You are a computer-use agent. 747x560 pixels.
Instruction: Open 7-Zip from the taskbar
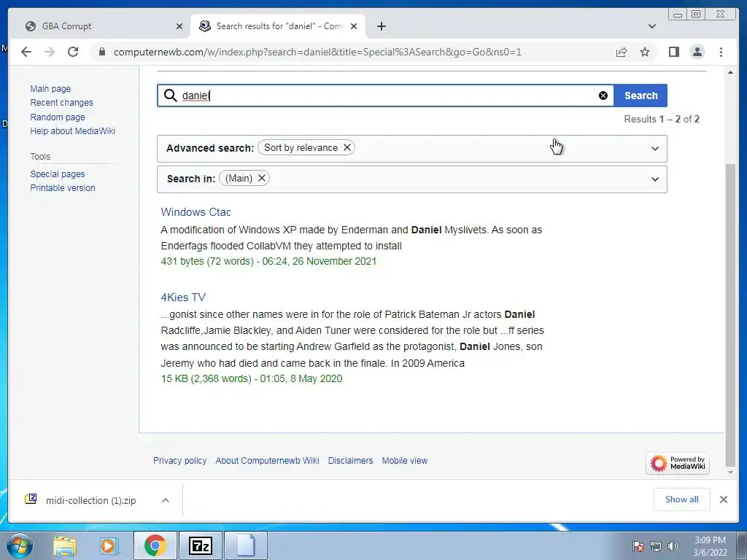coord(200,545)
